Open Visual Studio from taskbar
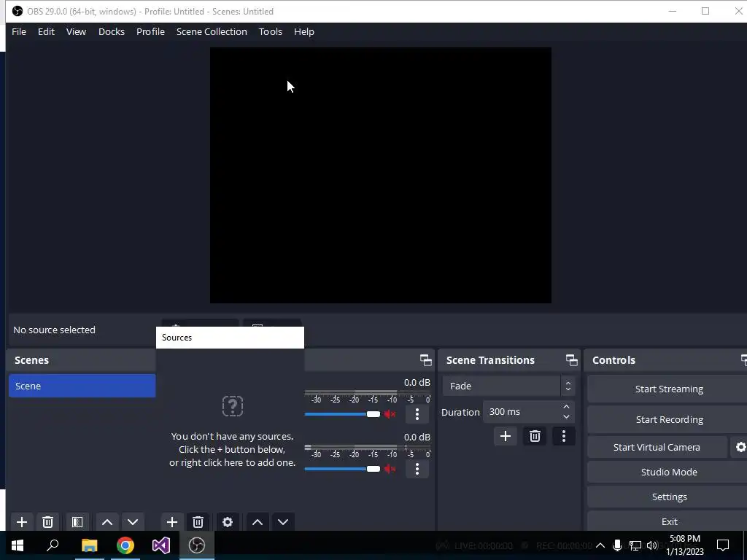Screen dimensions: 747x560 pyautogui.click(x=161, y=545)
